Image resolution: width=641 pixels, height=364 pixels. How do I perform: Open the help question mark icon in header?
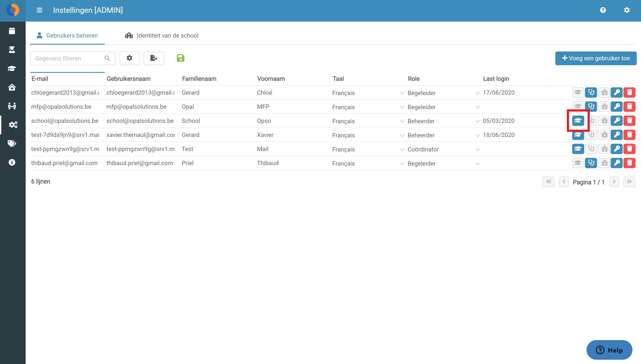603,10
